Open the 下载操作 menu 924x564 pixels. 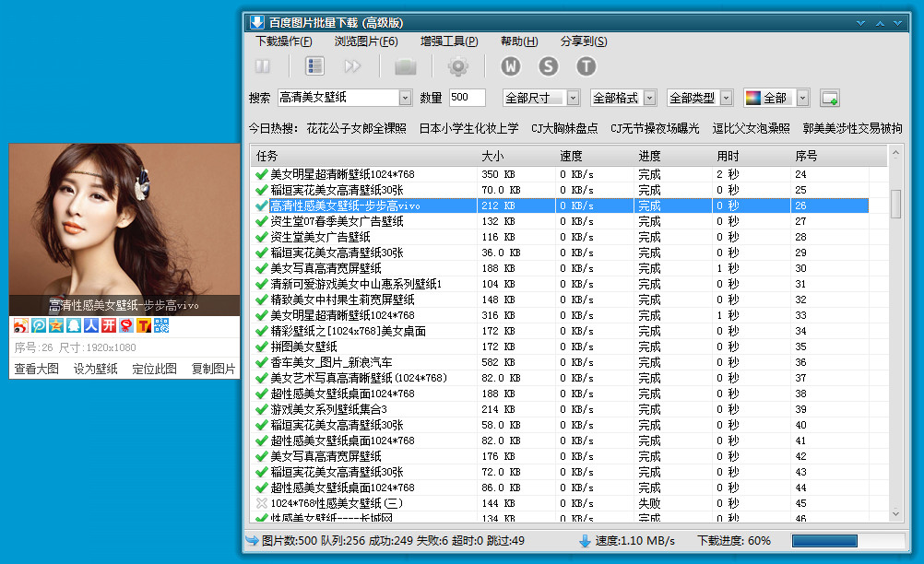[283, 41]
